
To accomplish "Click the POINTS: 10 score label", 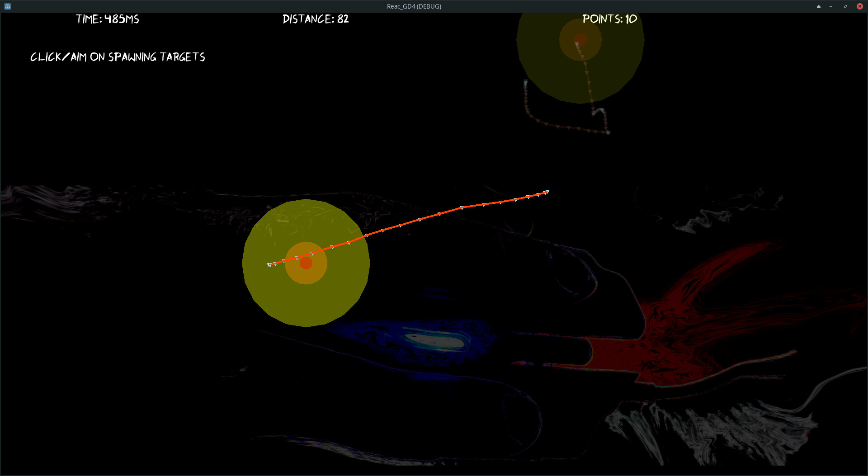I will click(x=609, y=19).
